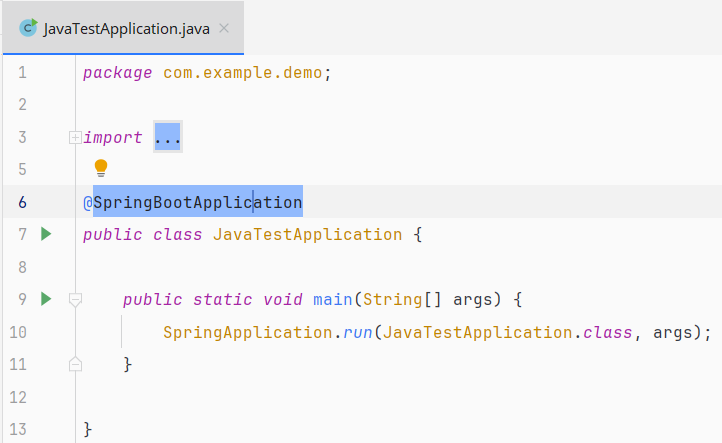The width and height of the screenshot is (722, 443).
Task: Run the main method from line 9
Action: 46,299
